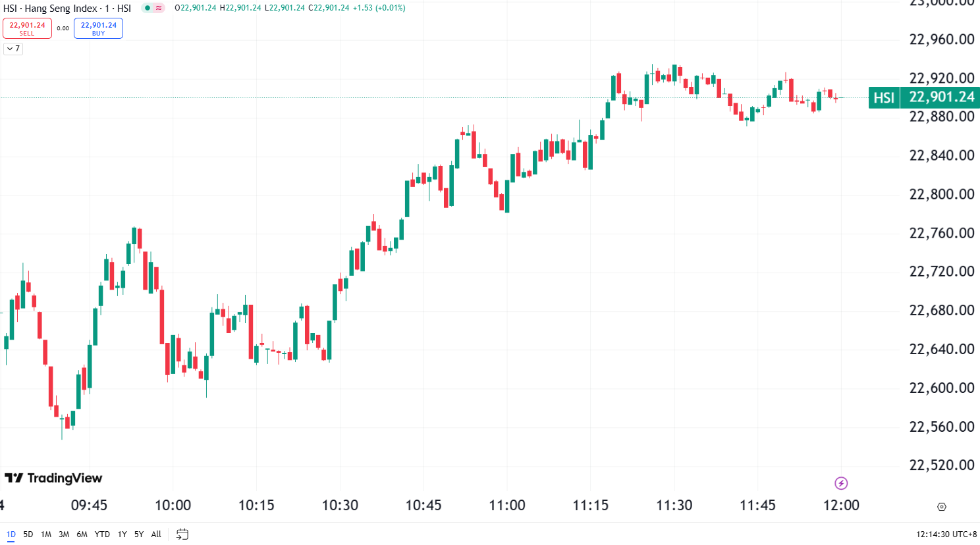980x545 pixels.
Task: Expand the collapsed indicators legend showing 7
Action: (x=13, y=49)
